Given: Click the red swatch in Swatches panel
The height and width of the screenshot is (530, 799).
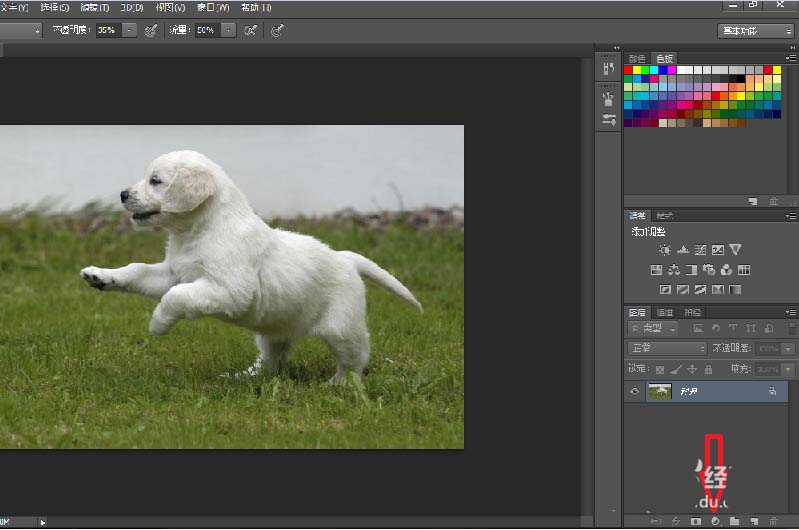Looking at the screenshot, I should tap(629, 70).
